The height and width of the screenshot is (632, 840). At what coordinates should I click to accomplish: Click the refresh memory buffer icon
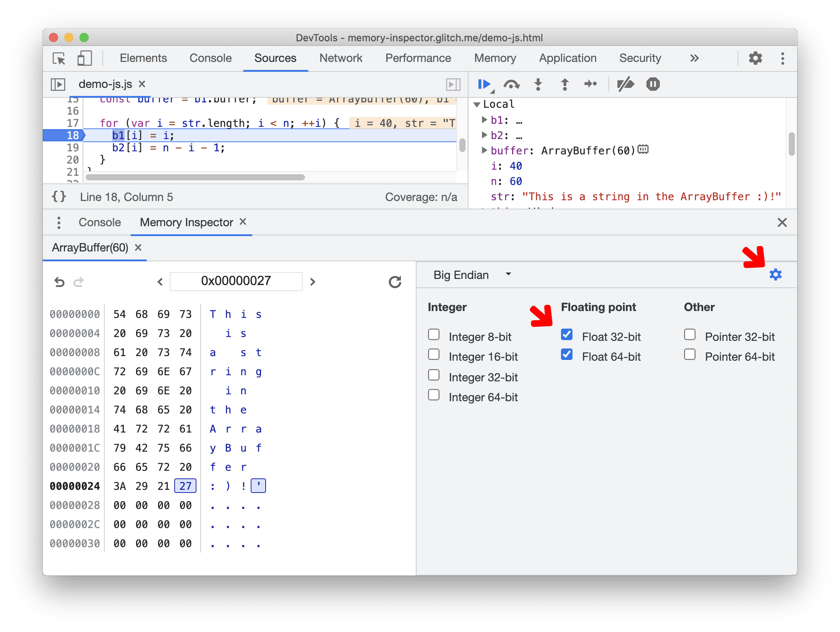pos(394,281)
